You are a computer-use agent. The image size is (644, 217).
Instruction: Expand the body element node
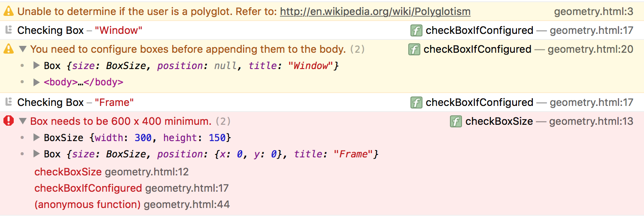coord(36,82)
